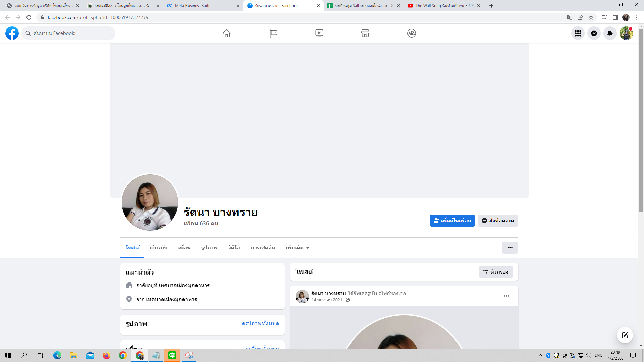Image resolution: width=644 pixels, height=362 pixels.
Task: Click the เพิ่มเป็นเพื่อน add friend button
Action: [452, 221]
